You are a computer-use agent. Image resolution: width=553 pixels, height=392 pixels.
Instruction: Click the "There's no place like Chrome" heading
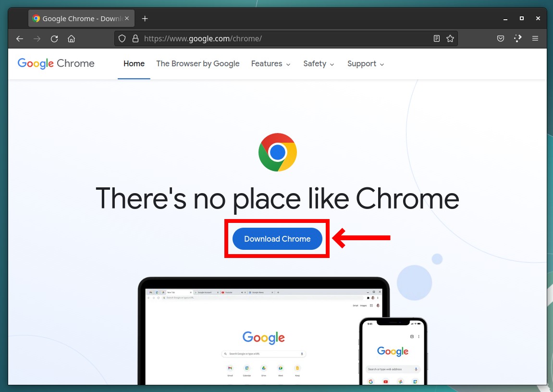[278, 199]
